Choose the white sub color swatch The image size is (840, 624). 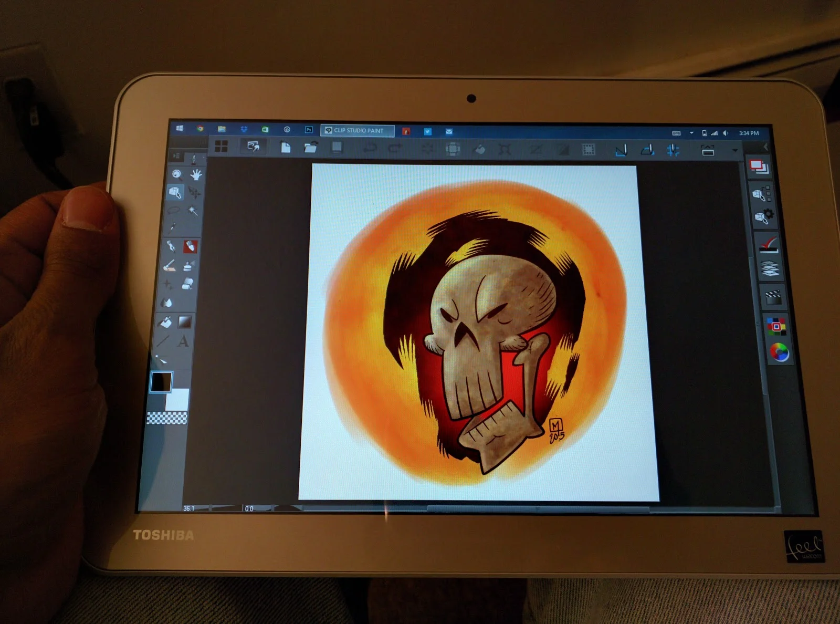[x=177, y=399]
